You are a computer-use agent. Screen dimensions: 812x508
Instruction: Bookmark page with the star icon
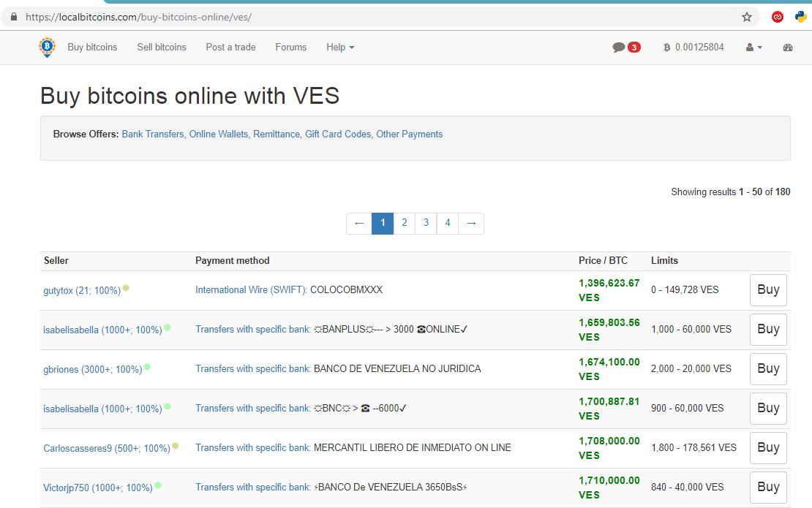tap(747, 17)
